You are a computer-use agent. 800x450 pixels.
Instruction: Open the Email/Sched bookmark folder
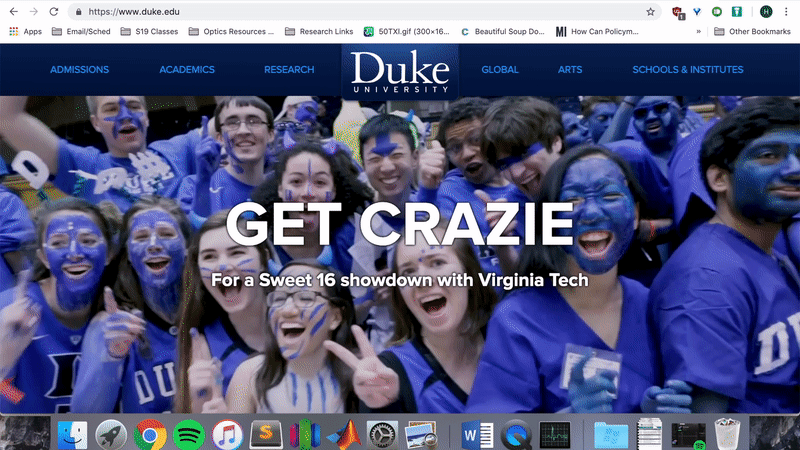point(82,31)
